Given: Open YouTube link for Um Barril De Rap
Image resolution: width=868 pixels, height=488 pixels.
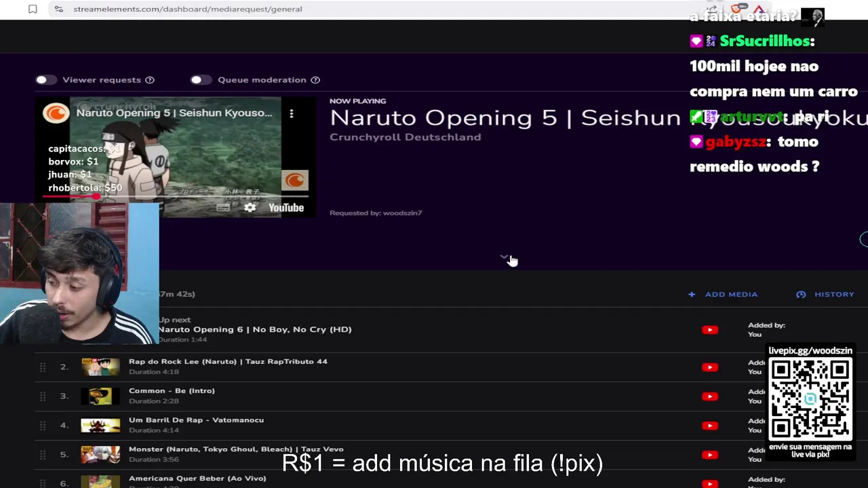Looking at the screenshot, I should pyautogui.click(x=710, y=426).
